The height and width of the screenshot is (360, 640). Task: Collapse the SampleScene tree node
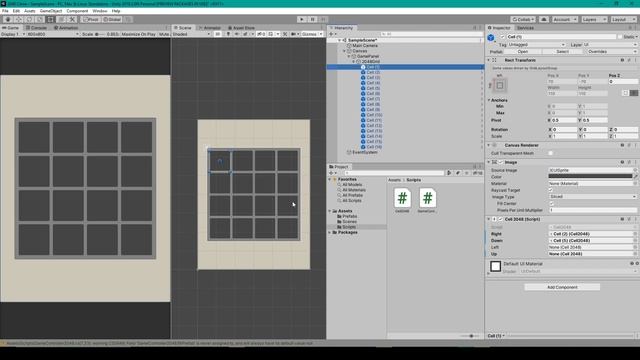click(x=340, y=40)
